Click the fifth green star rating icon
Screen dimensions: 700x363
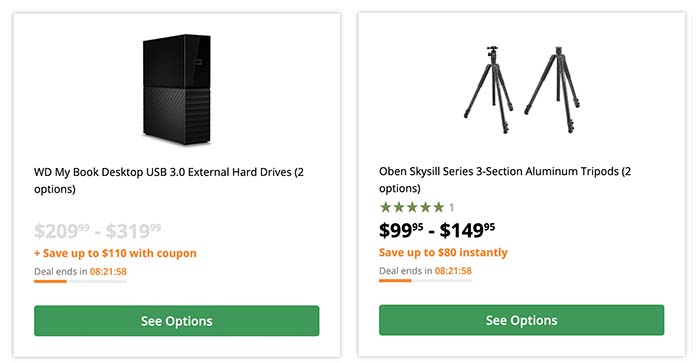pos(439,207)
